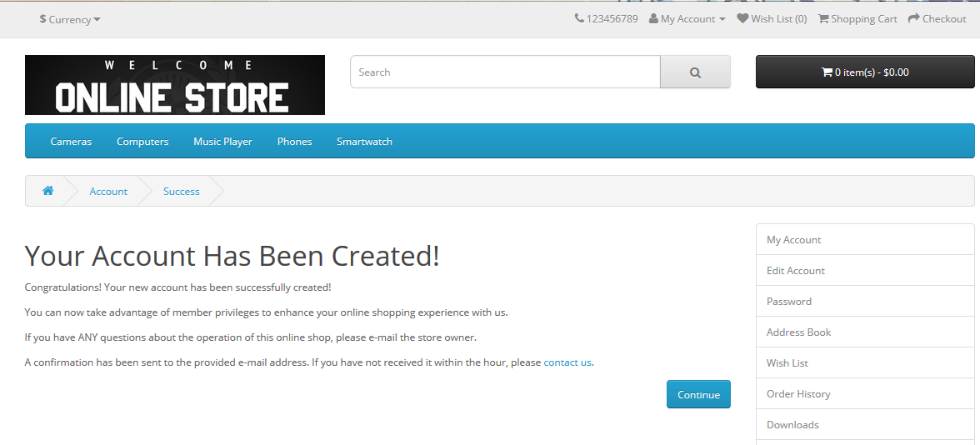Open Wish List in sidebar
Image resolution: width=980 pixels, height=445 pixels.
[x=865, y=362]
